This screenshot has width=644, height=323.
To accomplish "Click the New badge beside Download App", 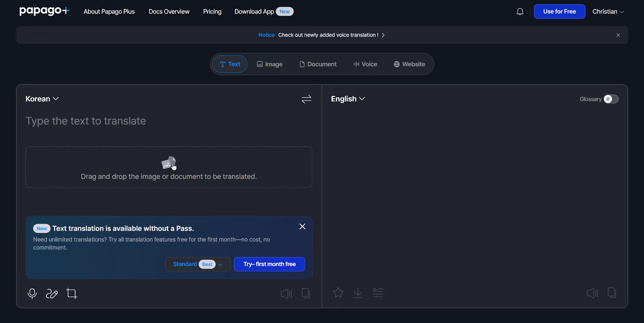I will click(285, 12).
